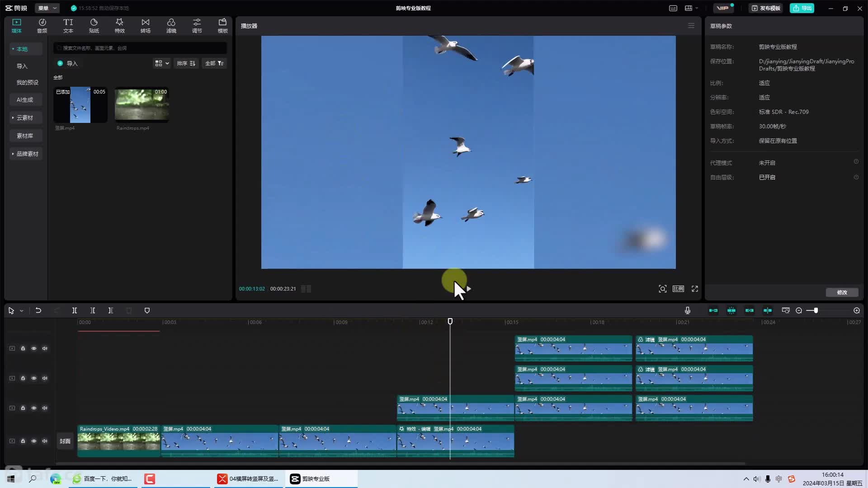Click the timeline playhead marker
The height and width of the screenshot is (488, 868).
point(450,321)
